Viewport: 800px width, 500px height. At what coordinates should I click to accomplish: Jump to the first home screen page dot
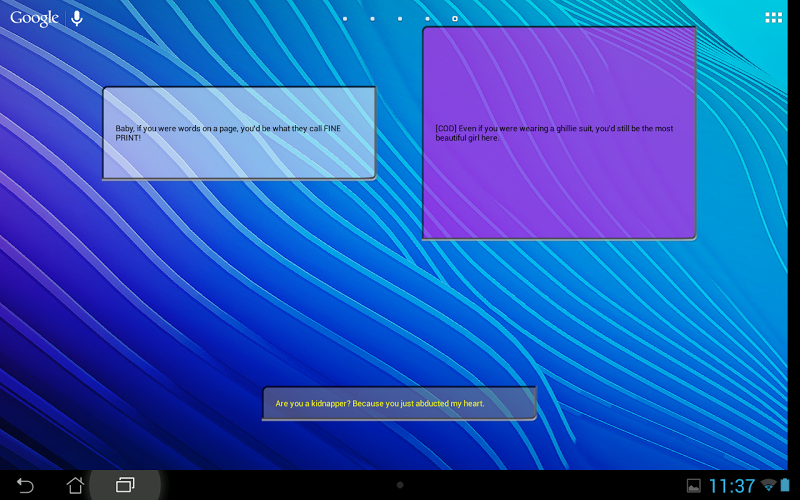345,19
